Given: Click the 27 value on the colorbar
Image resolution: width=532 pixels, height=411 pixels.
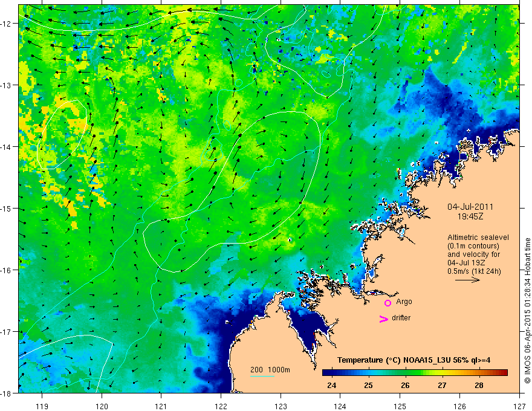Looking at the screenshot, I should point(442,385).
